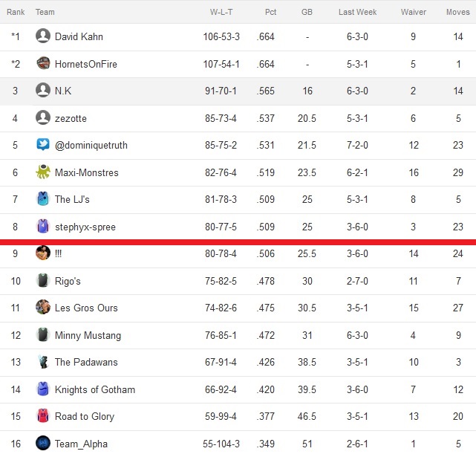
Task: Open the zezotte team link
Action: pos(71,118)
